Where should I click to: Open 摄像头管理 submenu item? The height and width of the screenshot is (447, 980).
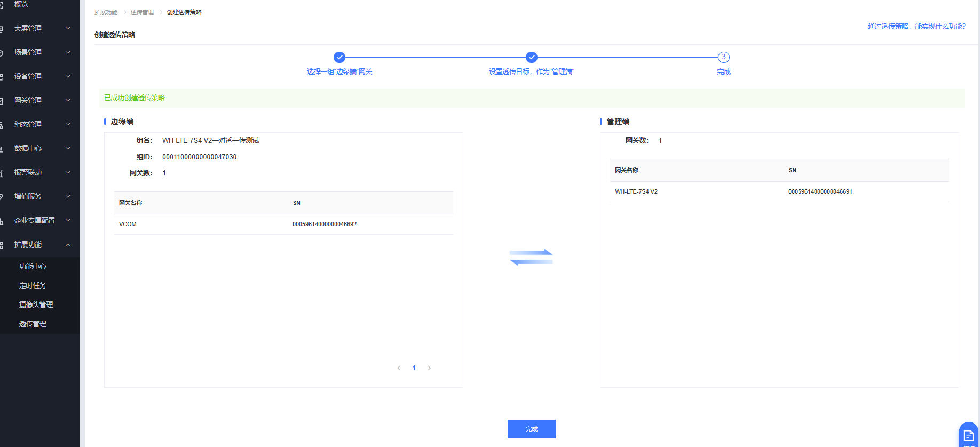pos(36,305)
